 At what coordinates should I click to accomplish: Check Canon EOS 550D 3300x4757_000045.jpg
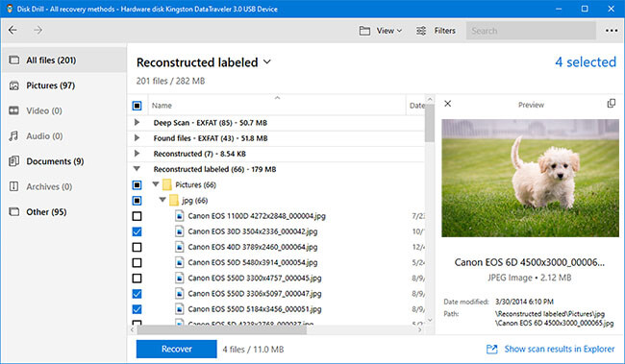[x=137, y=278]
